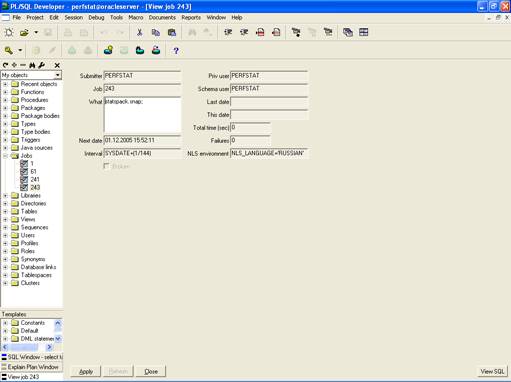Open the Debug menu
The height and width of the screenshot is (382, 511).
pyautogui.click(x=96, y=17)
